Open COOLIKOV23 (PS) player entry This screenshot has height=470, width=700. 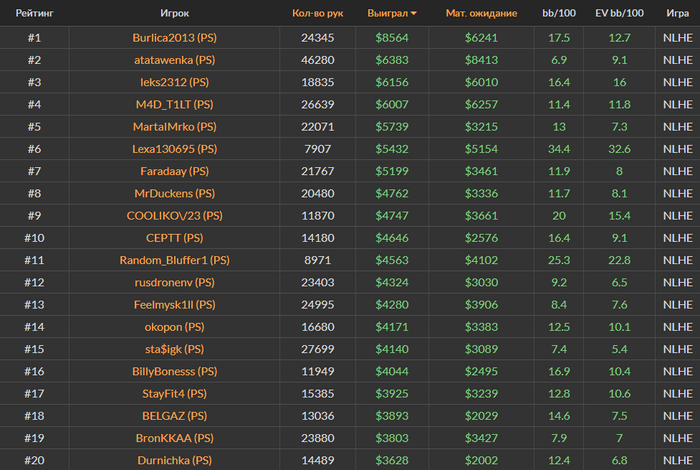pos(175,216)
